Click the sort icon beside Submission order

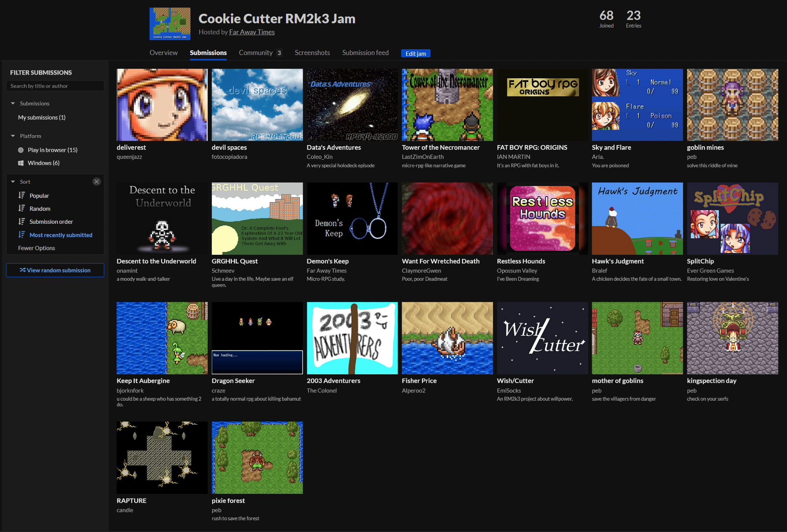click(22, 221)
